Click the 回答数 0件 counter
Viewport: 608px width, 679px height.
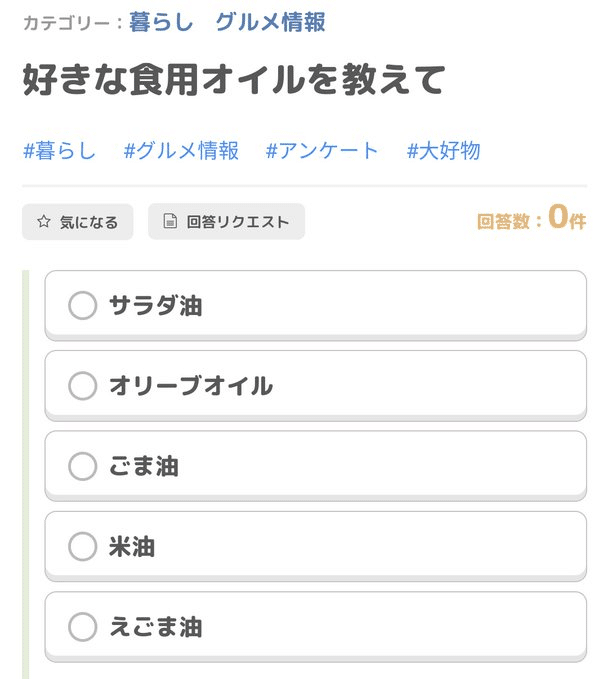[531, 218]
